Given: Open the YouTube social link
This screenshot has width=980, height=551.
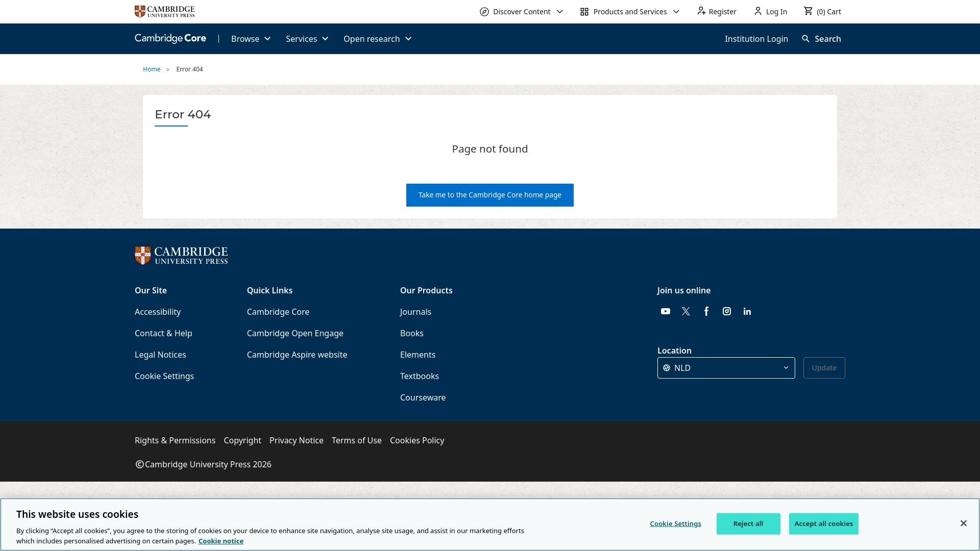Looking at the screenshot, I should click(666, 311).
